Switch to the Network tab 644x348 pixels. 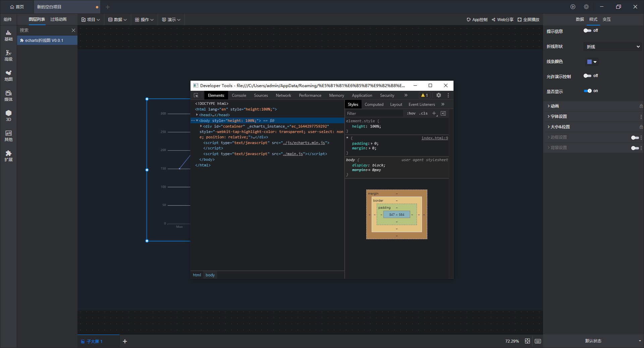click(283, 95)
